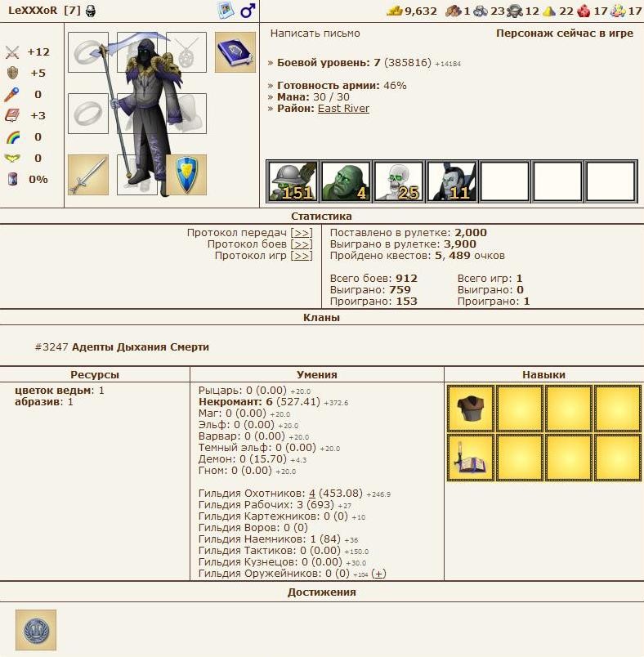
Task: Click the helmeted unit showing 151
Action: click(293, 181)
